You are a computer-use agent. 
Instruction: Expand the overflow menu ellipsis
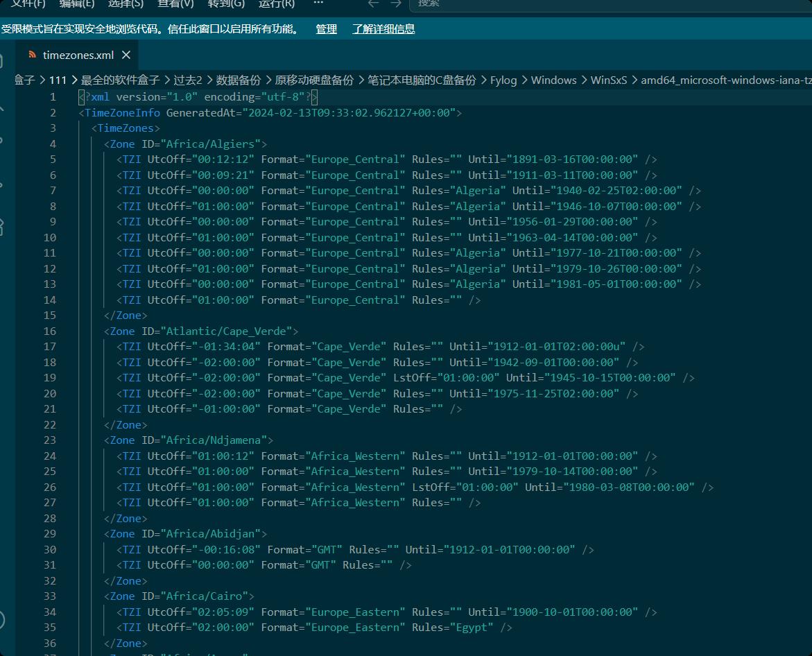click(318, 3)
